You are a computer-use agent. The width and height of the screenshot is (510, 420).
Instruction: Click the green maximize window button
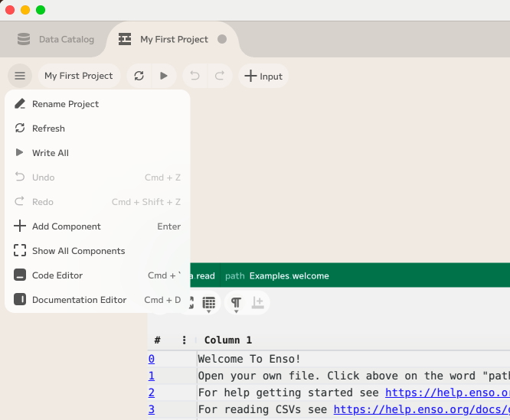(x=41, y=10)
